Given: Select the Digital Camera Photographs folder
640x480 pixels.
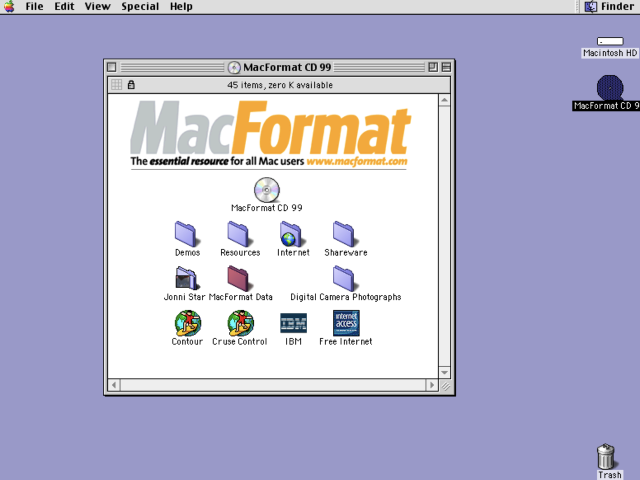Looking at the screenshot, I should tap(344, 279).
